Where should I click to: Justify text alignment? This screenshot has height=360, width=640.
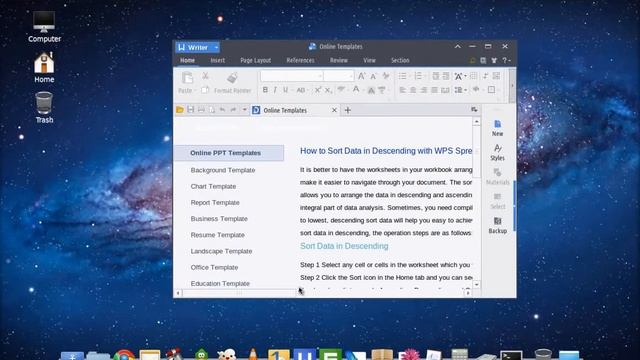coord(434,90)
